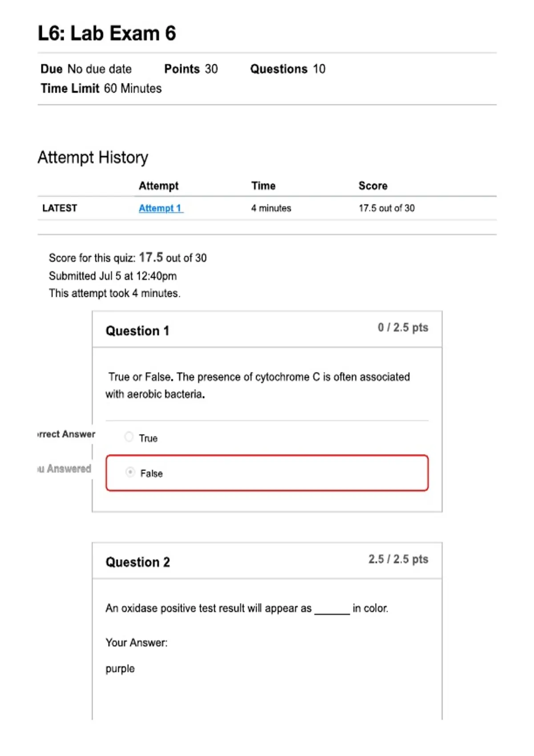Screen dimensions: 534x756
Task: Click the answer text 'purple'
Action: [120, 669]
